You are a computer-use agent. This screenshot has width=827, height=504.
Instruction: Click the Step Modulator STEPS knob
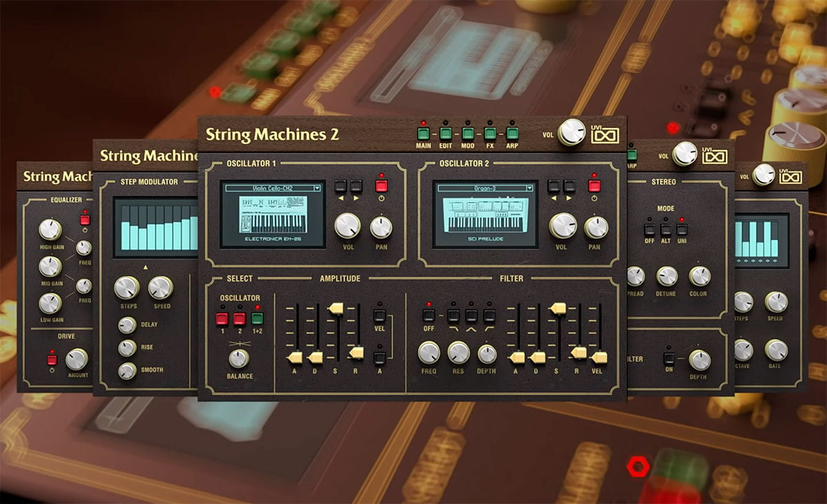127,288
